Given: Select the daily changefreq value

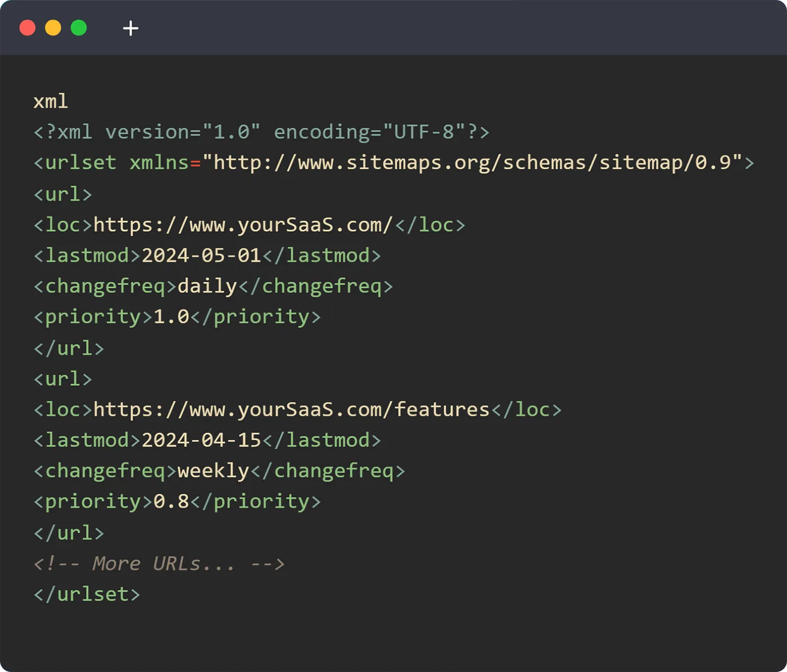Looking at the screenshot, I should point(206,286).
